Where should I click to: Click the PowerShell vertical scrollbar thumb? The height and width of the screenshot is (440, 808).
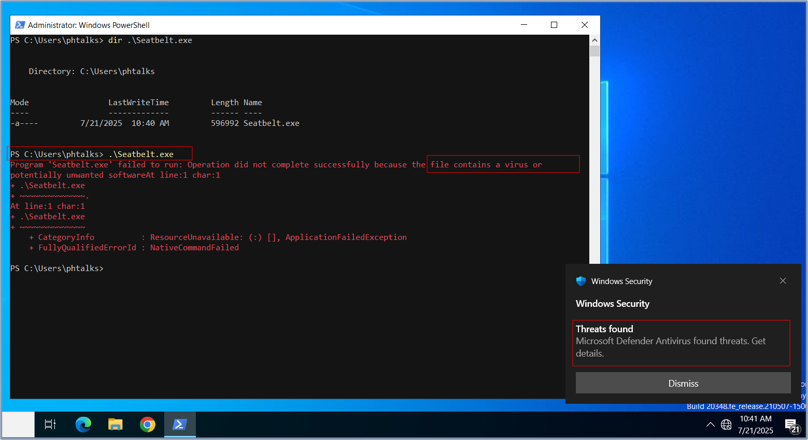(x=594, y=51)
